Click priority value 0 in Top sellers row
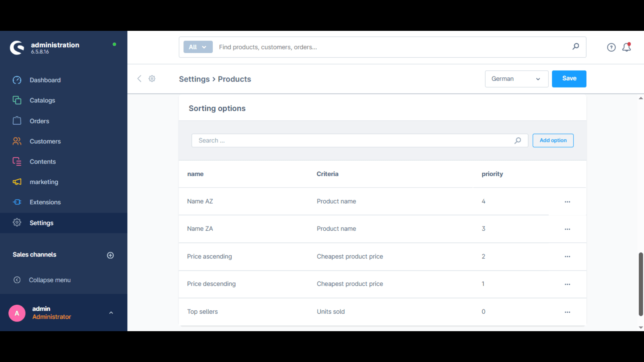The height and width of the screenshot is (362, 644). [483, 312]
